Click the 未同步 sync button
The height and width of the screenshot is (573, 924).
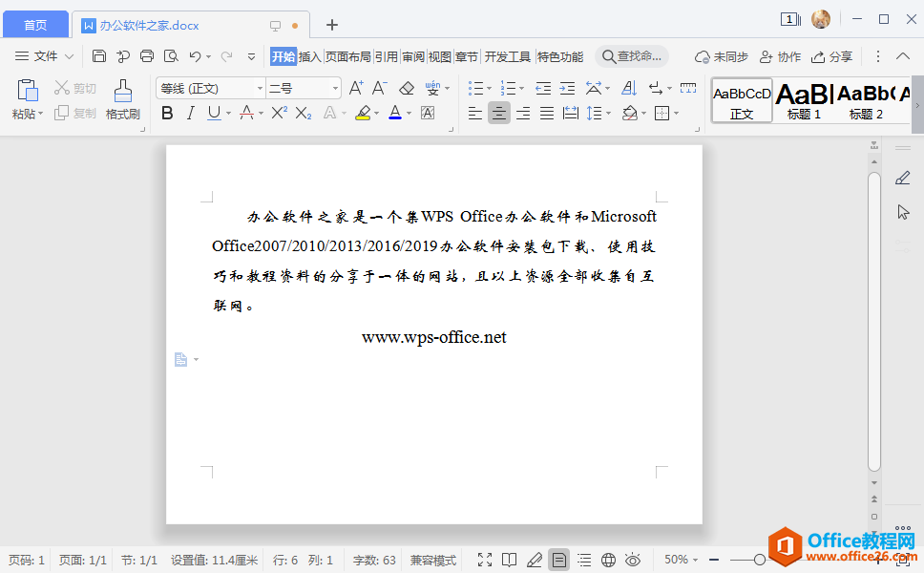(x=722, y=56)
